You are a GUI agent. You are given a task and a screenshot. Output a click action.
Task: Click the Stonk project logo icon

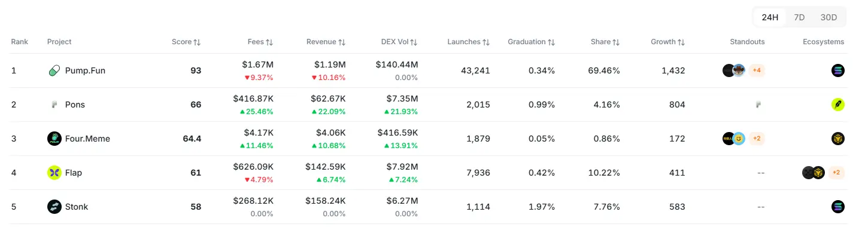tap(54, 207)
